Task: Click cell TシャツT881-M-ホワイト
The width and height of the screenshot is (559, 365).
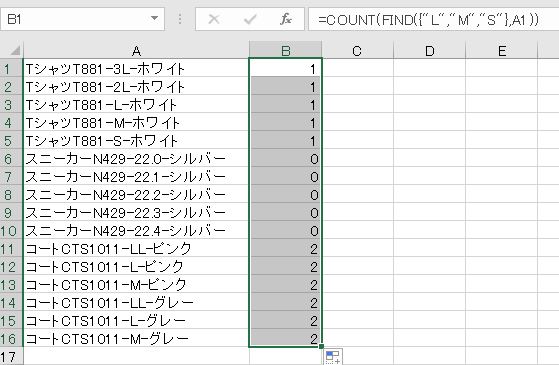Action: click(136, 122)
